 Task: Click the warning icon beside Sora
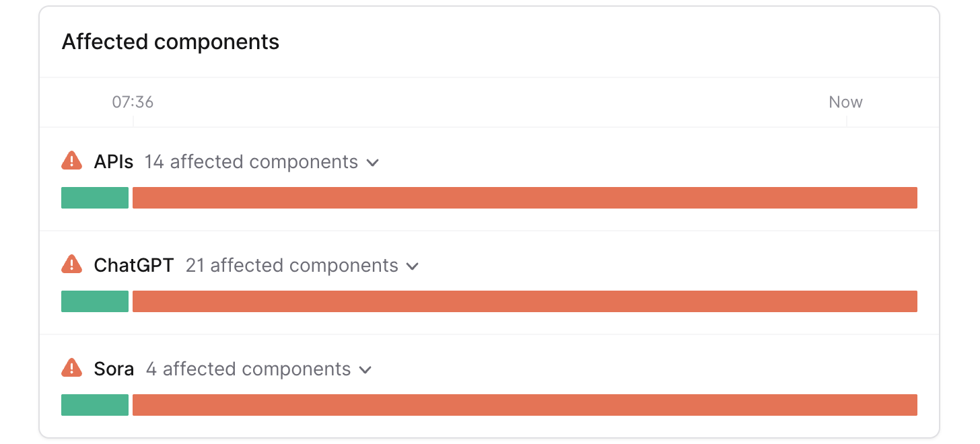pos(71,368)
